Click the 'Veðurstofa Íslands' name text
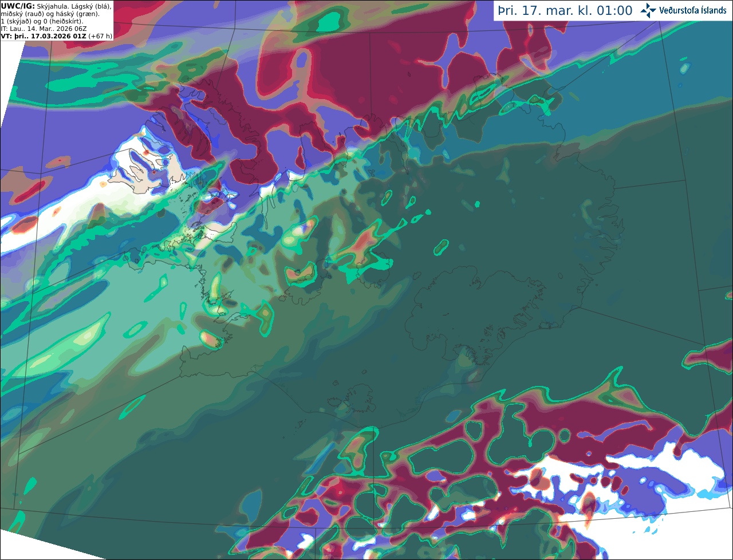Viewport: 733px width, 560px height. click(x=693, y=10)
